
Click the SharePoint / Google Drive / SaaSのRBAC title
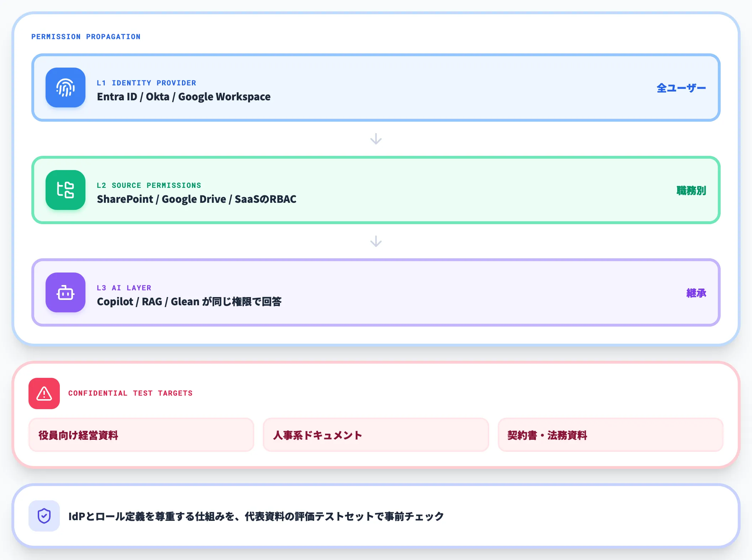pos(197,199)
